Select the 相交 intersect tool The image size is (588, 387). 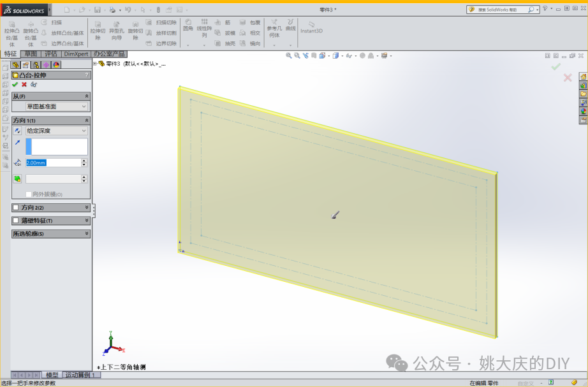(x=250, y=33)
